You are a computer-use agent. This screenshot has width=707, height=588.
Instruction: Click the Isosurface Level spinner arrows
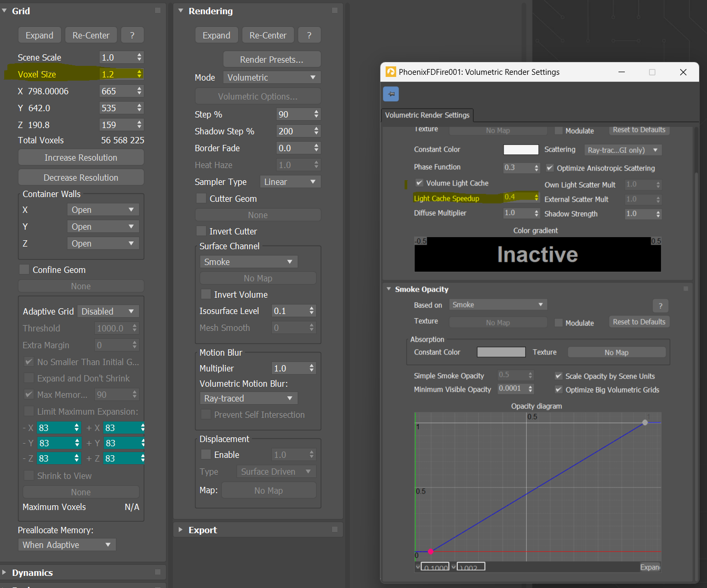tap(312, 311)
